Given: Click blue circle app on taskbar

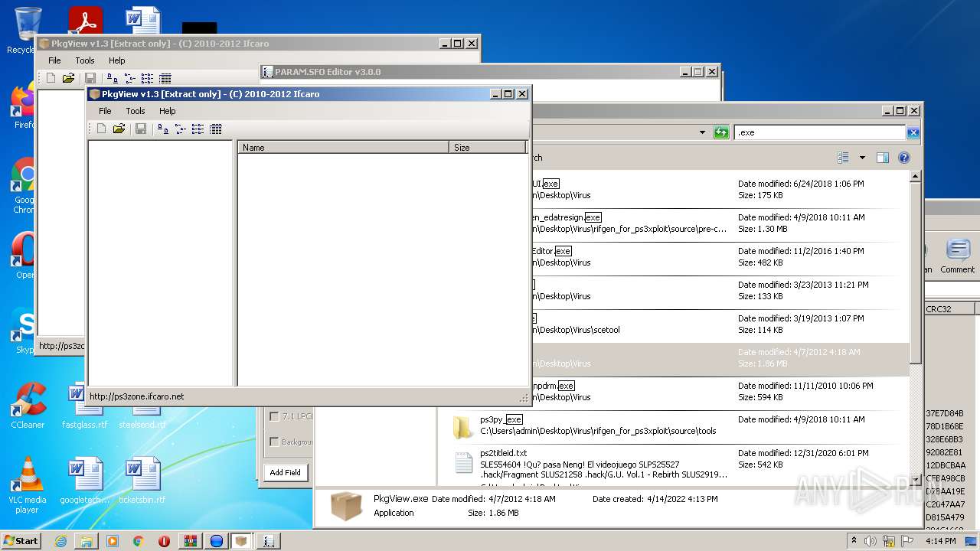Looking at the screenshot, I should tap(216, 541).
